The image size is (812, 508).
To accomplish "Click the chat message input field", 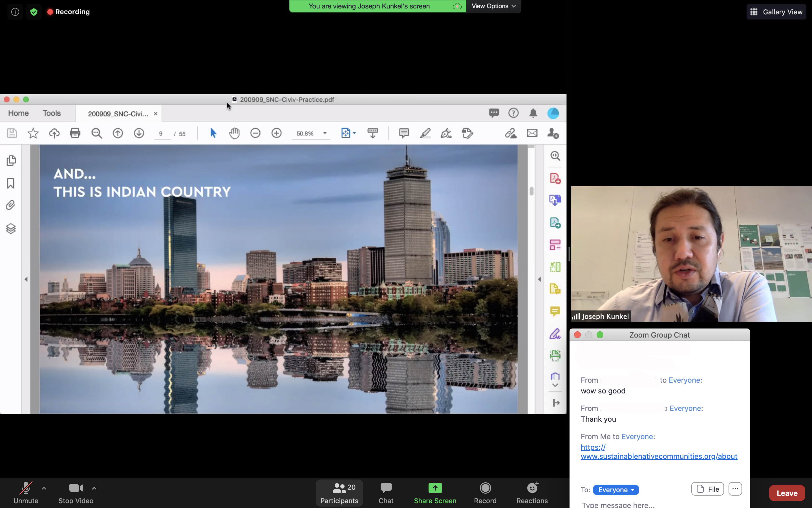I will coord(659,504).
